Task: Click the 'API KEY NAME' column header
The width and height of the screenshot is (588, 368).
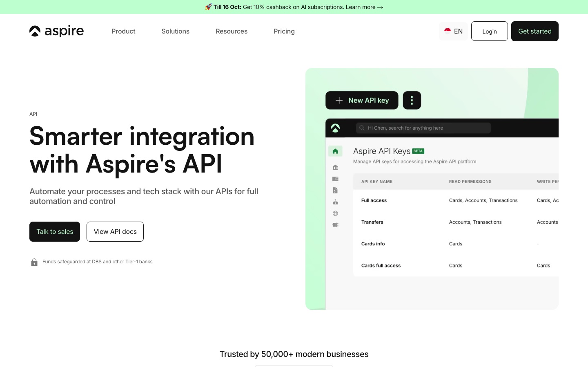Action: (377, 182)
